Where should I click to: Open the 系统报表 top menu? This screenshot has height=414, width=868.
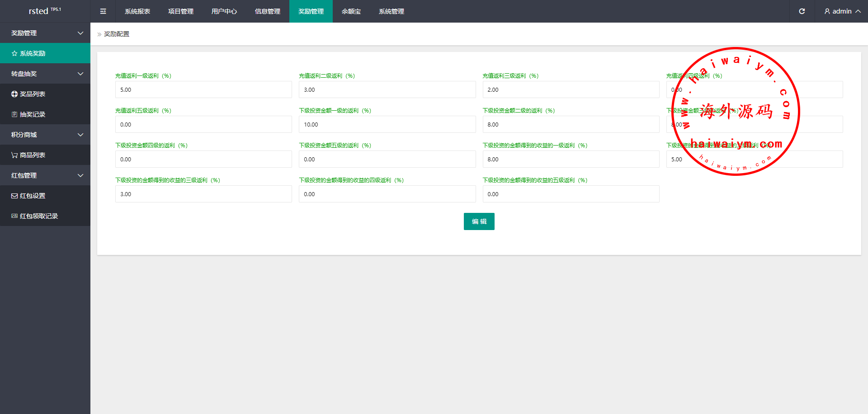coord(137,11)
